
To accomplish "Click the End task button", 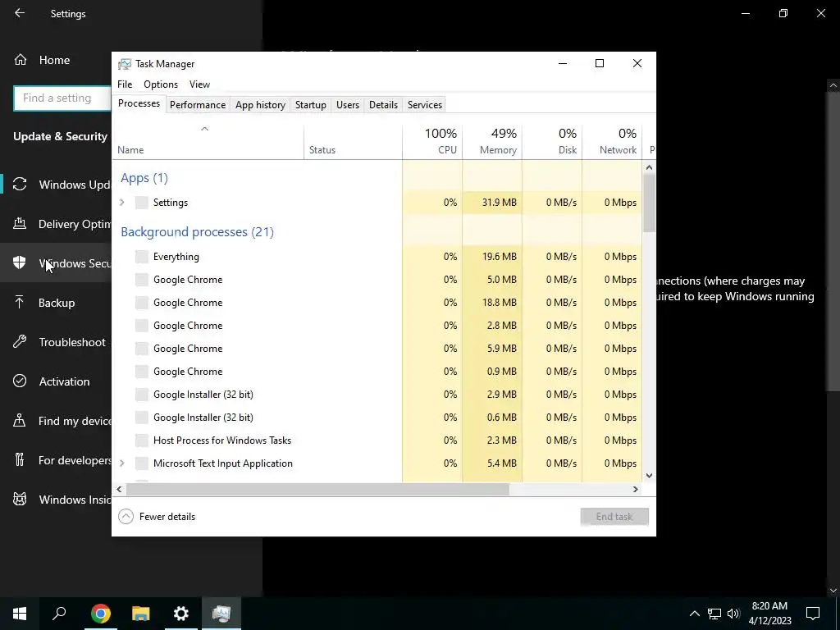I will tap(614, 517).
